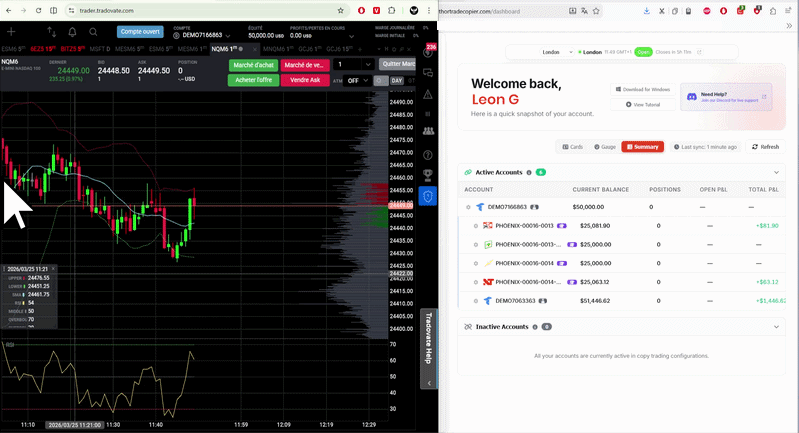Click the green Marché d'achat button
The height and width of the screenshot is (433, 799).
point(253,65)
